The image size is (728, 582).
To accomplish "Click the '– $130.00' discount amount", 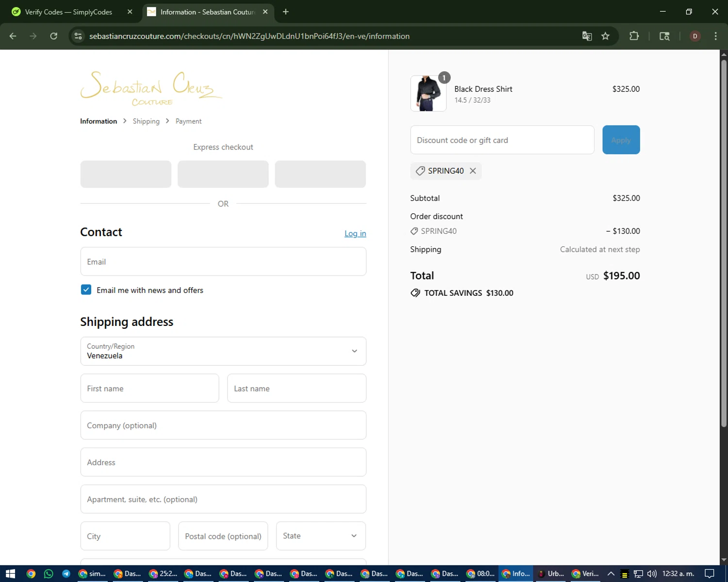I will [x=623, y=231].
